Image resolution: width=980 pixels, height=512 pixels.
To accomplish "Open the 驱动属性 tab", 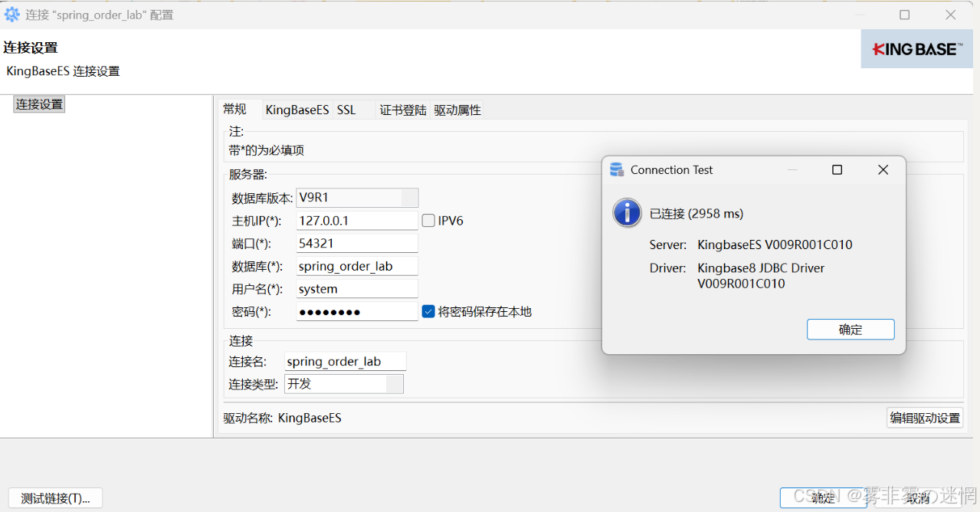I will coord(457,110).
